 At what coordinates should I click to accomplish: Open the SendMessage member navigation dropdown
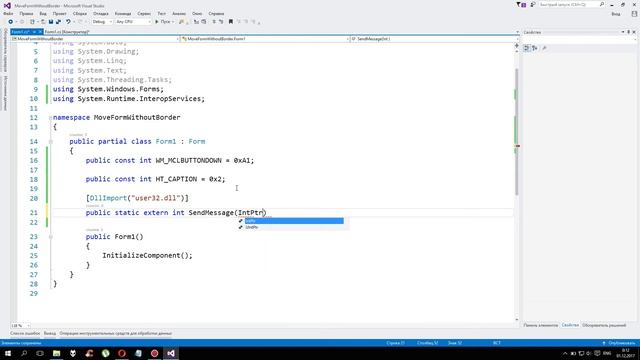coord(435,39)
